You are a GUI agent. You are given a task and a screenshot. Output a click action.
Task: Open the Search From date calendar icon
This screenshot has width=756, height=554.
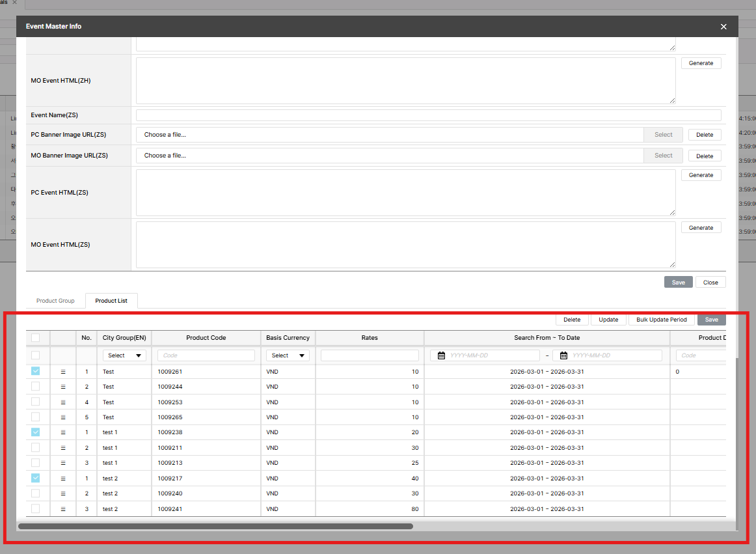click(x=441, y=355)
